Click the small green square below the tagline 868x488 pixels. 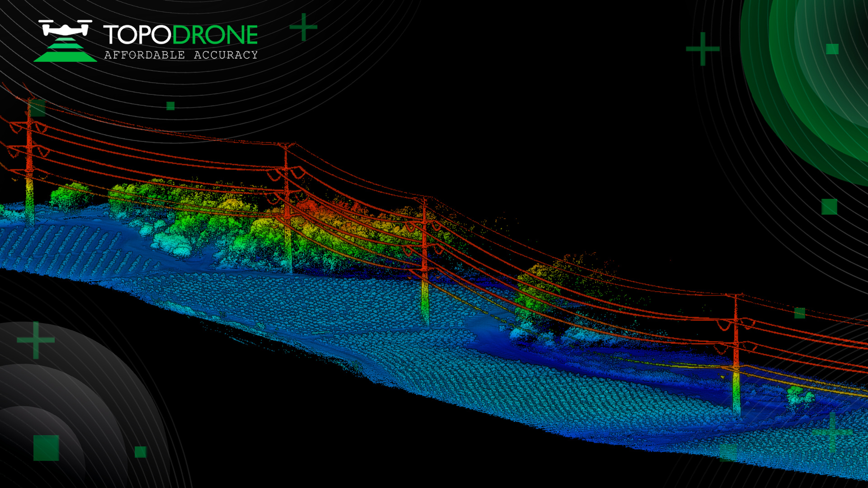tap(170, 106)
